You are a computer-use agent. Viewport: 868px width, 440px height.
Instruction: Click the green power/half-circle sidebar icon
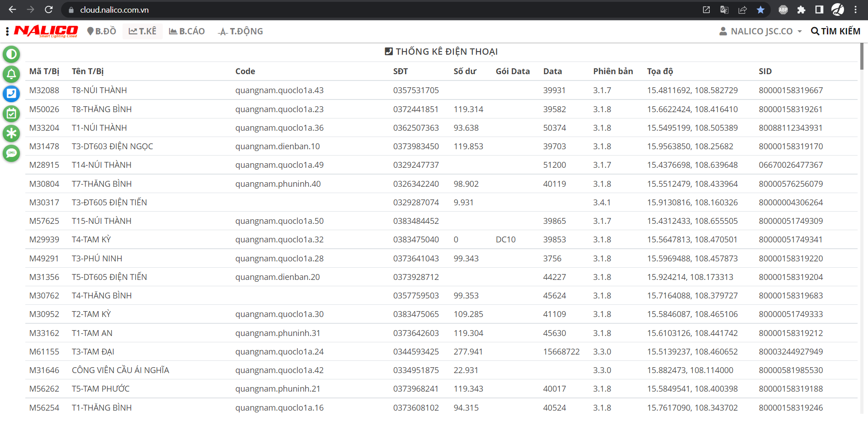(x=11, y=54)
